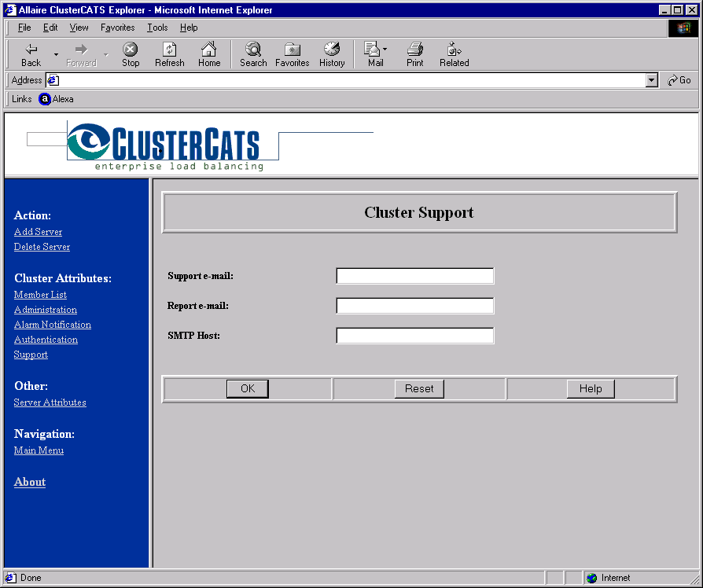Image resolution: width=703 pixels, height=588 pixels.
Task: Click the Related toolbar icon
Action: (x=455, y=55)
